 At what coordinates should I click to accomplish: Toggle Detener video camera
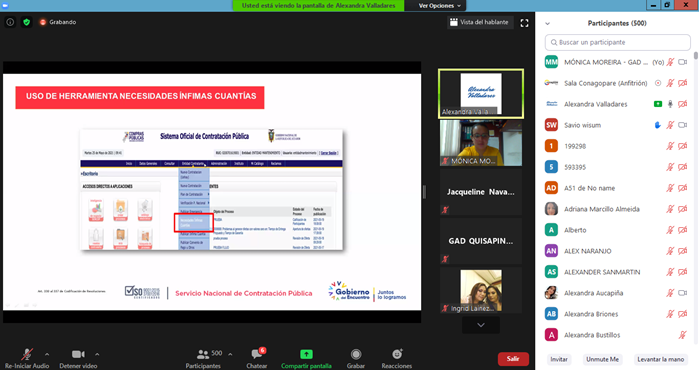(78, 354)
